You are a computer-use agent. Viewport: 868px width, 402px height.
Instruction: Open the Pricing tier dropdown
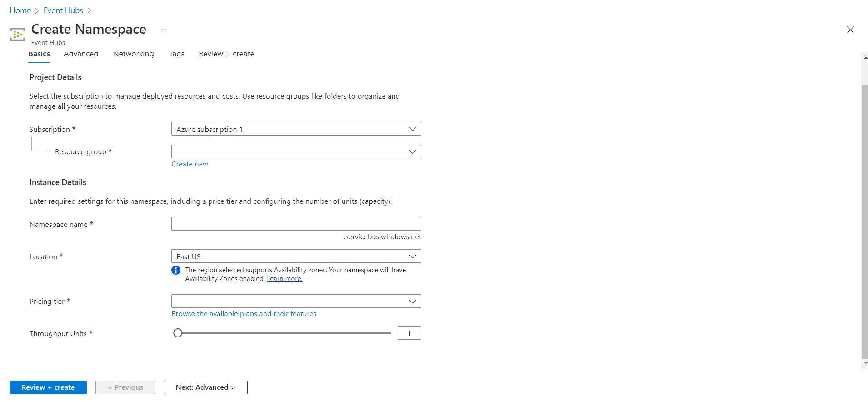tap(296, 301)
